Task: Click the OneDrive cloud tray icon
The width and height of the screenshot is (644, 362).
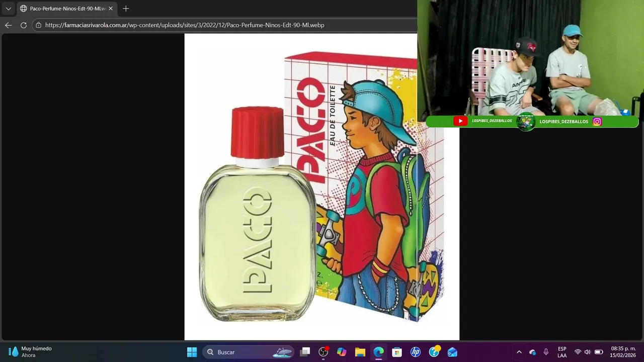Action: 532,352
